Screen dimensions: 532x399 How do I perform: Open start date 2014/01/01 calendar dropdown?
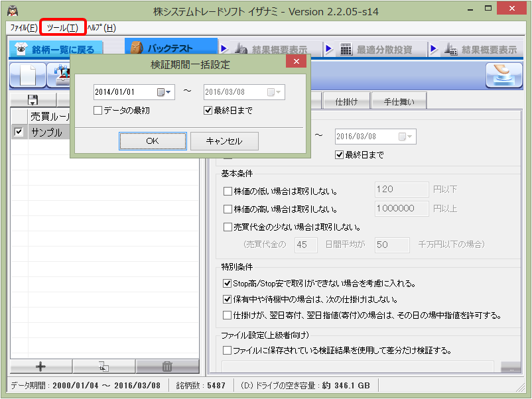coord(165,92)
